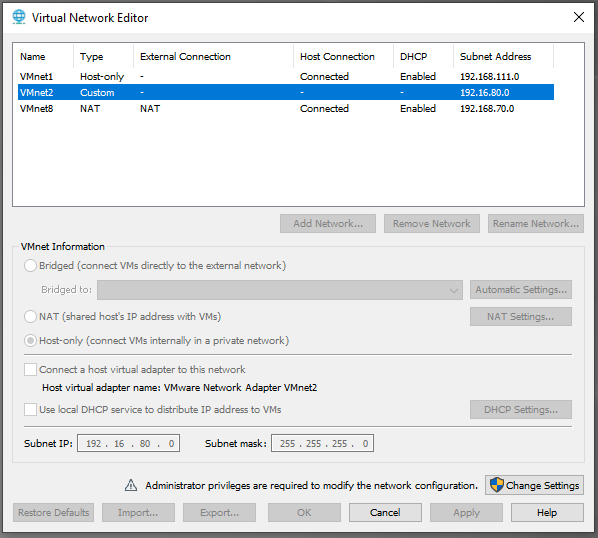The image size is (598, 538).
Task: Click the External Connection column header
Action: (x=214, y=56)
